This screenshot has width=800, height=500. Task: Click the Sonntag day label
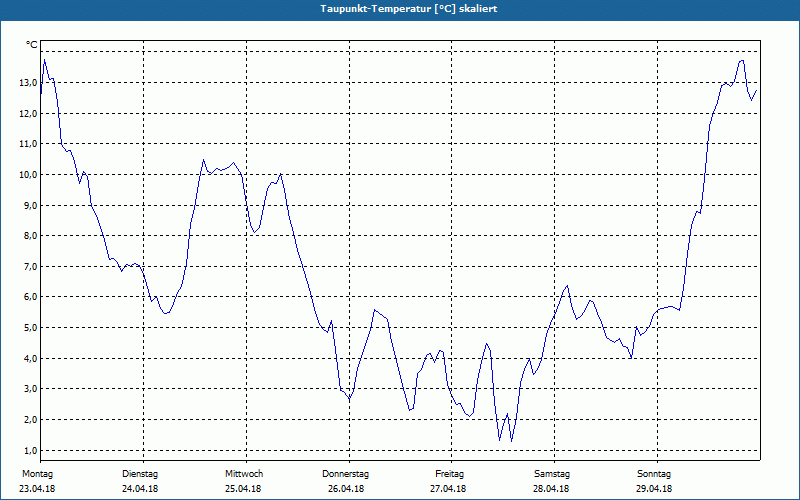click(654, 474)
